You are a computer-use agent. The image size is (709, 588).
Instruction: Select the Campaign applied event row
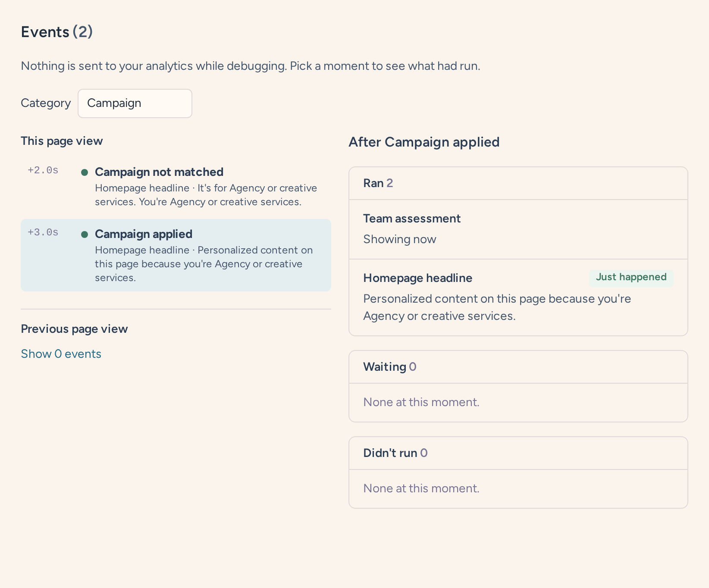point(176,255)
